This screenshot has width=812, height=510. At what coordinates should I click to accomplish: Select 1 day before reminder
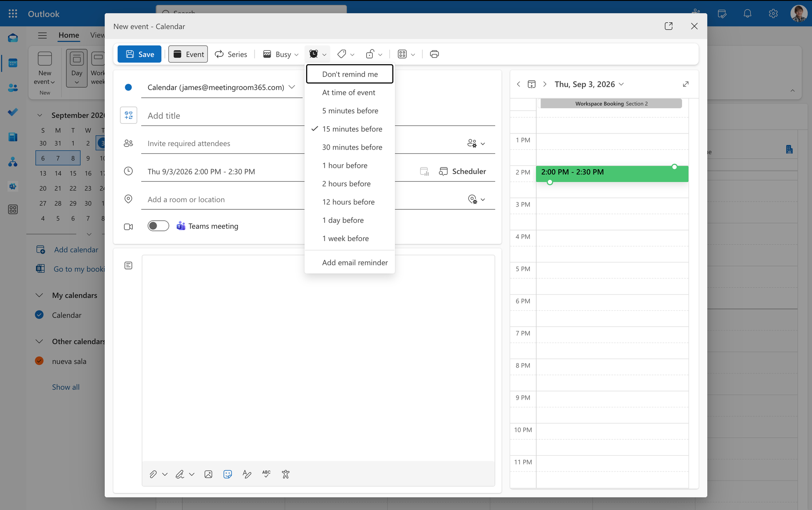(x=350, y=220)
